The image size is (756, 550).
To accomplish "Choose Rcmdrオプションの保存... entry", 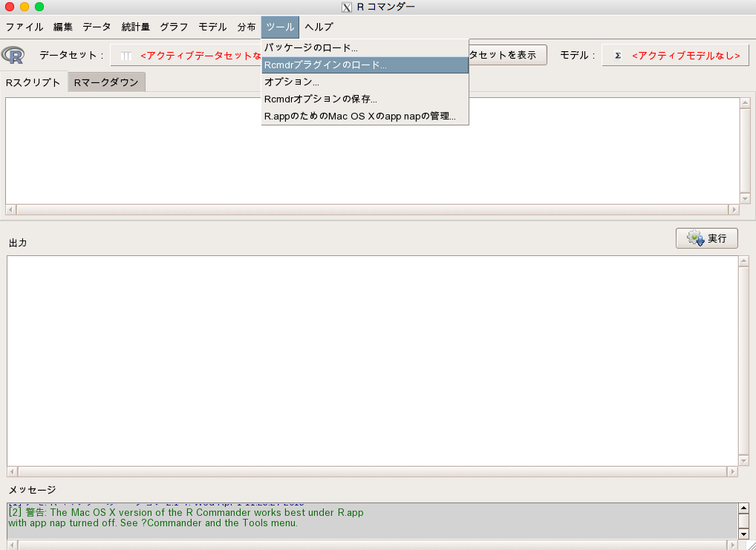I will coord(365,99).
